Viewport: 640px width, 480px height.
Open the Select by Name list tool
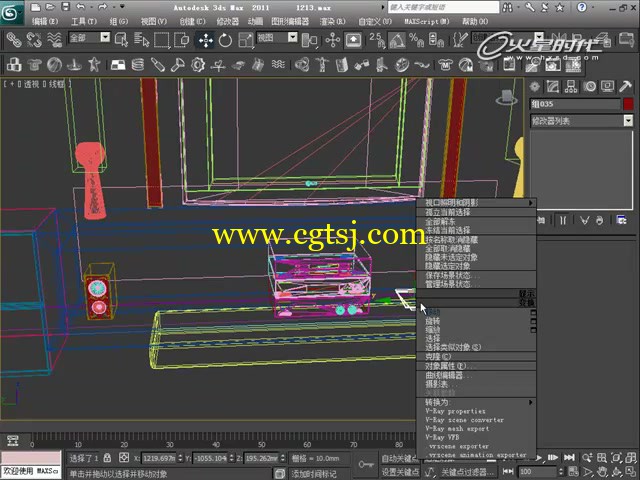coord(142,40)
